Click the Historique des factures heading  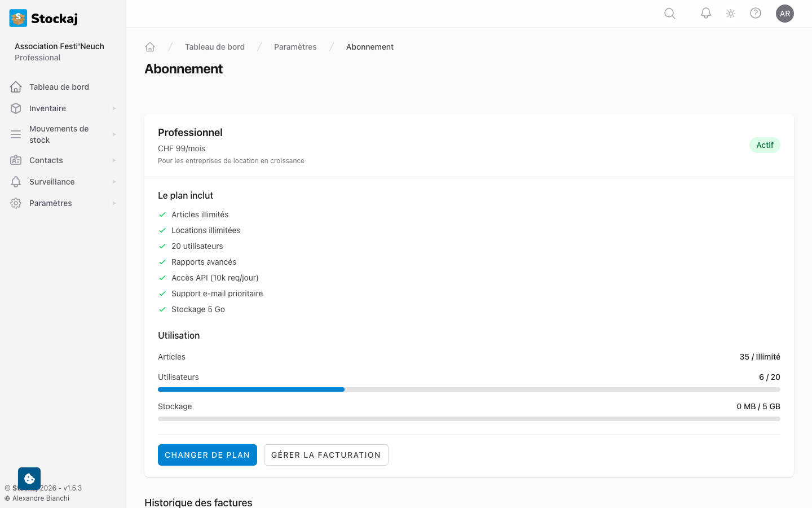point(198,502)
